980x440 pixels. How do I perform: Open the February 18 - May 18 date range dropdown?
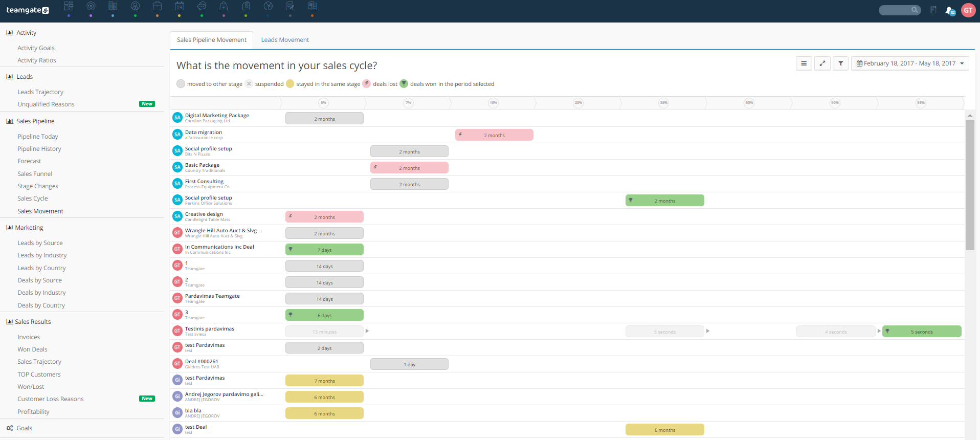(x=909, y=63)
